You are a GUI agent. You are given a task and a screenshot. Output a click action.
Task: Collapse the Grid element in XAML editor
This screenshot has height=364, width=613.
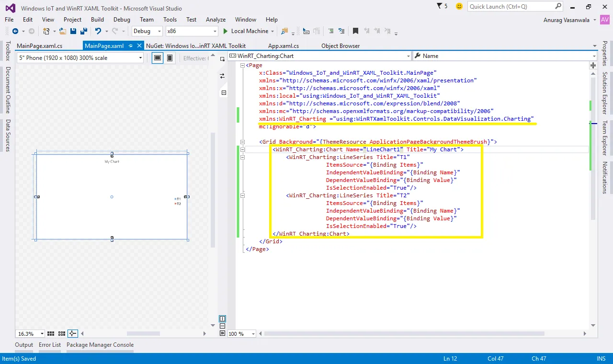242,142
